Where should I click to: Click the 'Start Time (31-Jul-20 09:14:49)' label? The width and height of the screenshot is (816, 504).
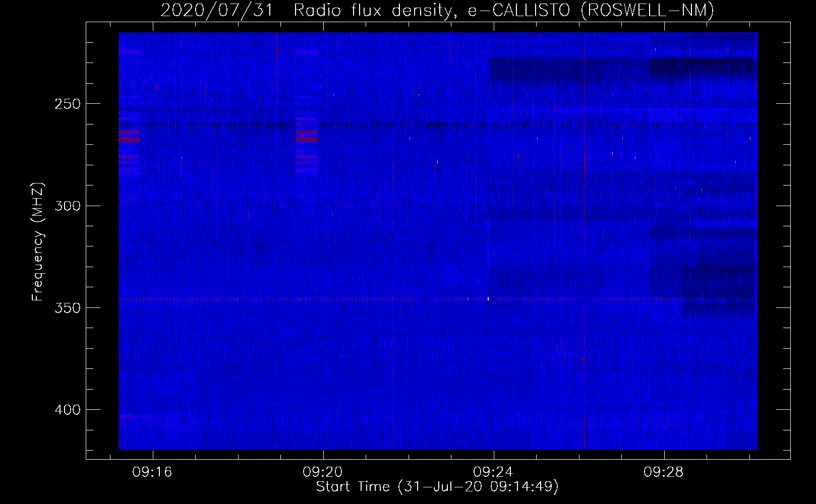(x=437, y=487)
